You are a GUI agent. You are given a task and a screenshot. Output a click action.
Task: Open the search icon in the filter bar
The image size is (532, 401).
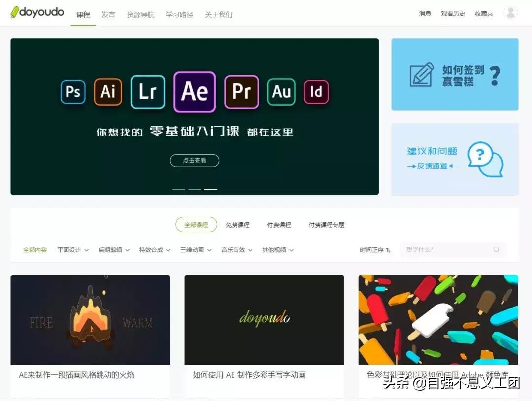pos(496,250)
